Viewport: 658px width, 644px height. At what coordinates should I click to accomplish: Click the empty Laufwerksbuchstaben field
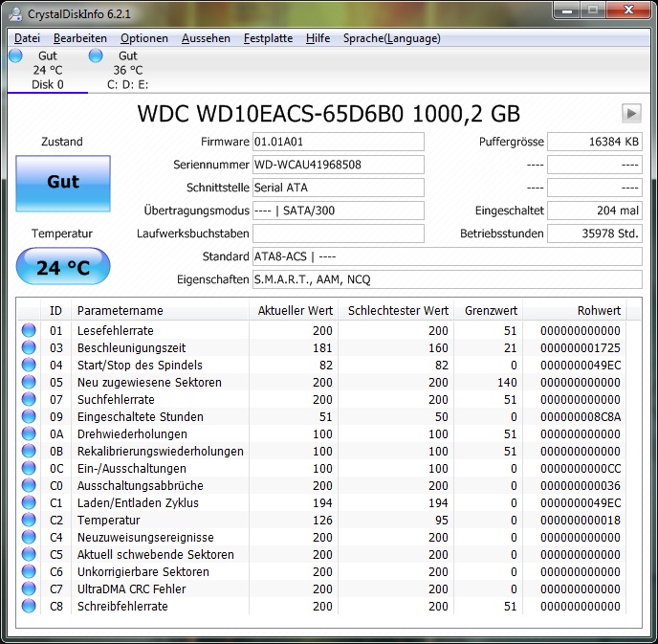coord(339,233)
